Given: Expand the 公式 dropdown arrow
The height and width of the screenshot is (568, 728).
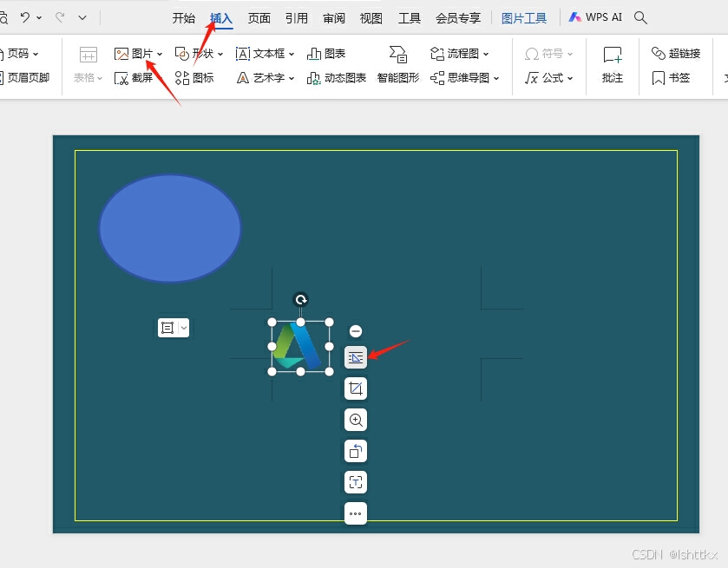Looking at the screenshot, I should [570, 78].
